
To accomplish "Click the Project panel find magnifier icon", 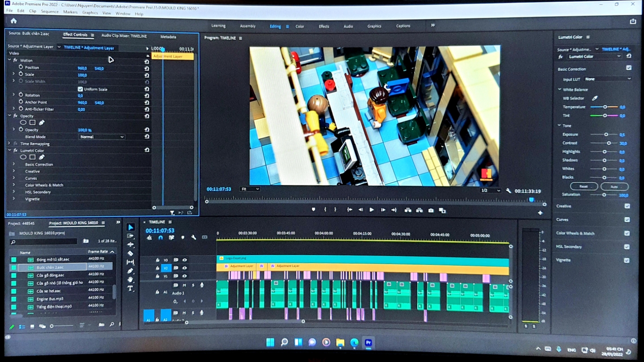I will [x=112, y=325].
